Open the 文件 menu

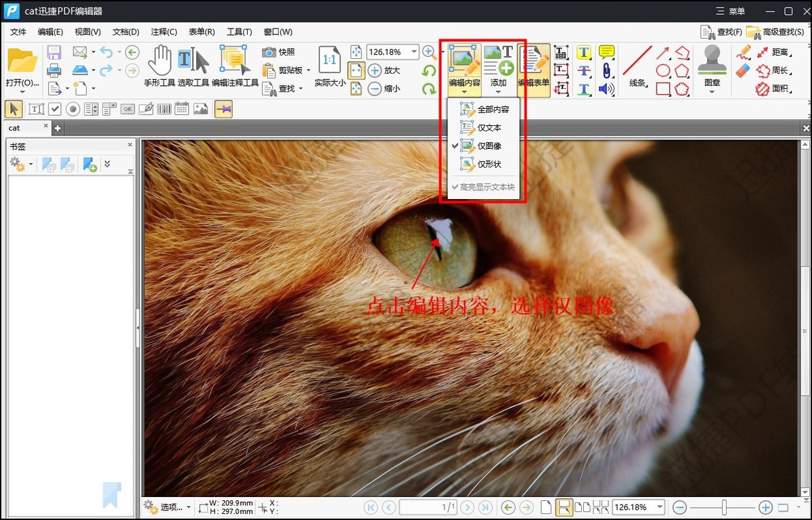(x=18, y=32)
